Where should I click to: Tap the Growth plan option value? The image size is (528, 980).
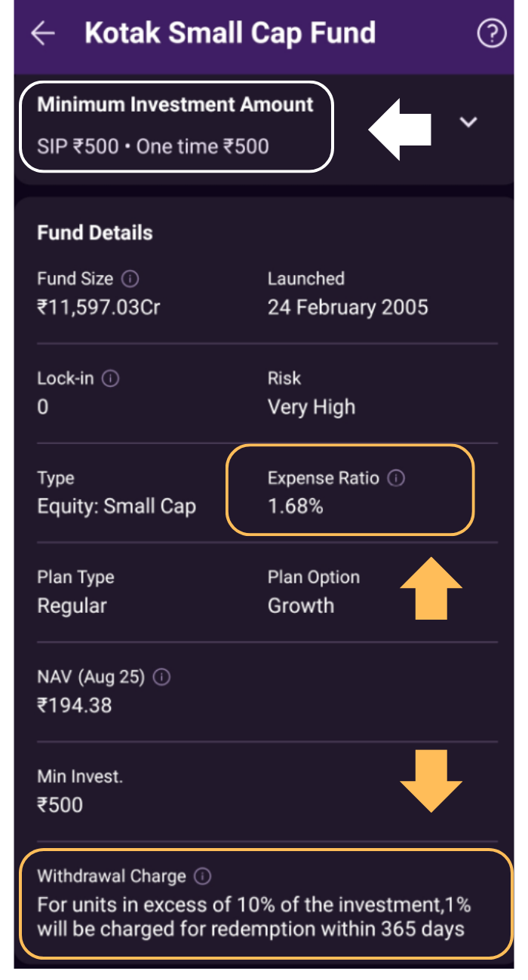301,606
